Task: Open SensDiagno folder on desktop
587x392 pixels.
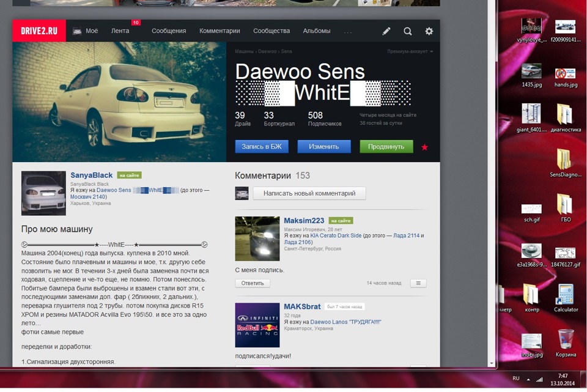Action: 566,163
